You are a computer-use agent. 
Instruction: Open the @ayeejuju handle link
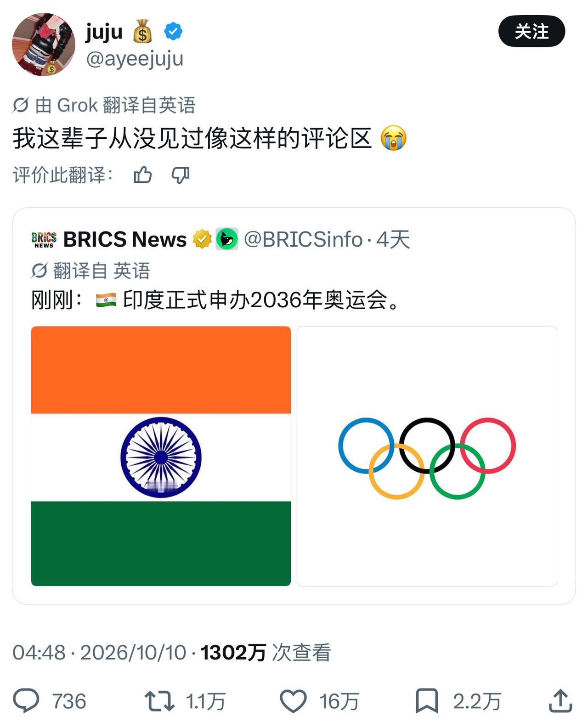[135, 59]
